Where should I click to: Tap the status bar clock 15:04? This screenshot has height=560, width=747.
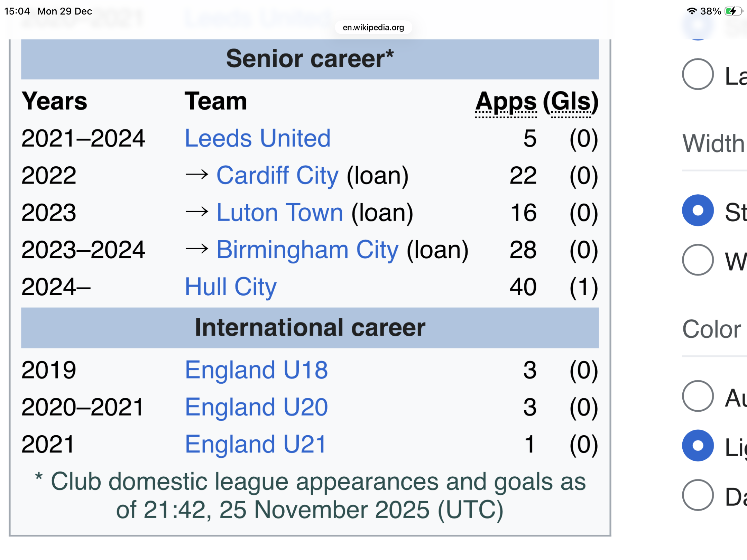point(17,11)
